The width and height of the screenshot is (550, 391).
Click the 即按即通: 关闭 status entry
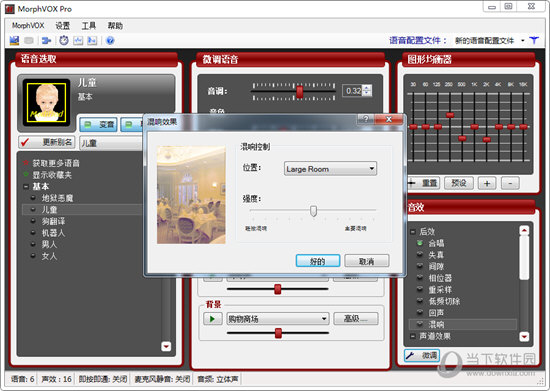point(102,379)
